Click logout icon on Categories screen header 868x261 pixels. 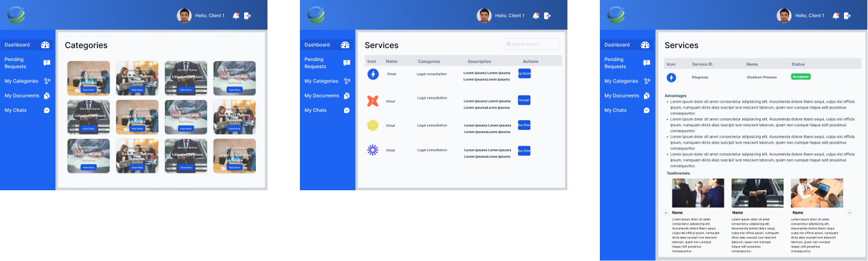247,16
